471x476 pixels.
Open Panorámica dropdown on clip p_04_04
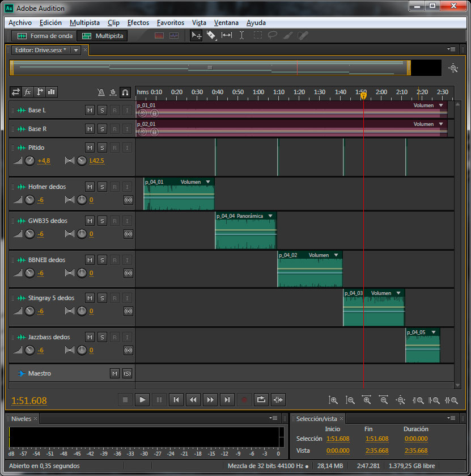point(270,216)
